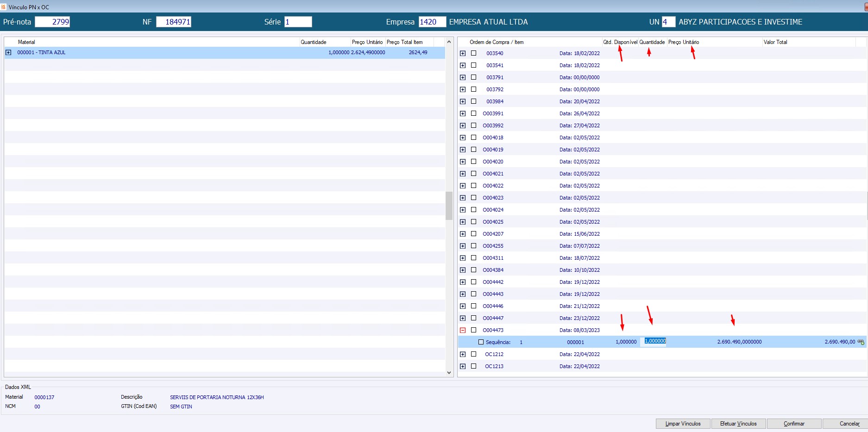This screenshot has height=432, width=868.
Task: Expand purchase order 0004384
Action: point(463,270)
